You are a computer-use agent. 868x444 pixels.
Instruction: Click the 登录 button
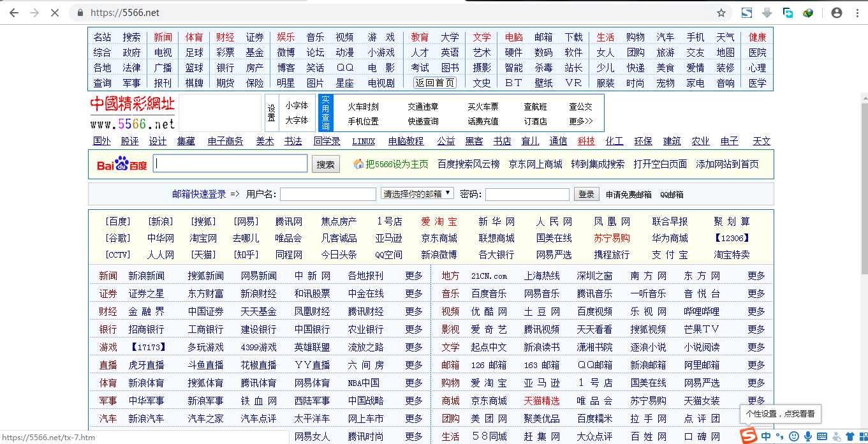[586, 194]
